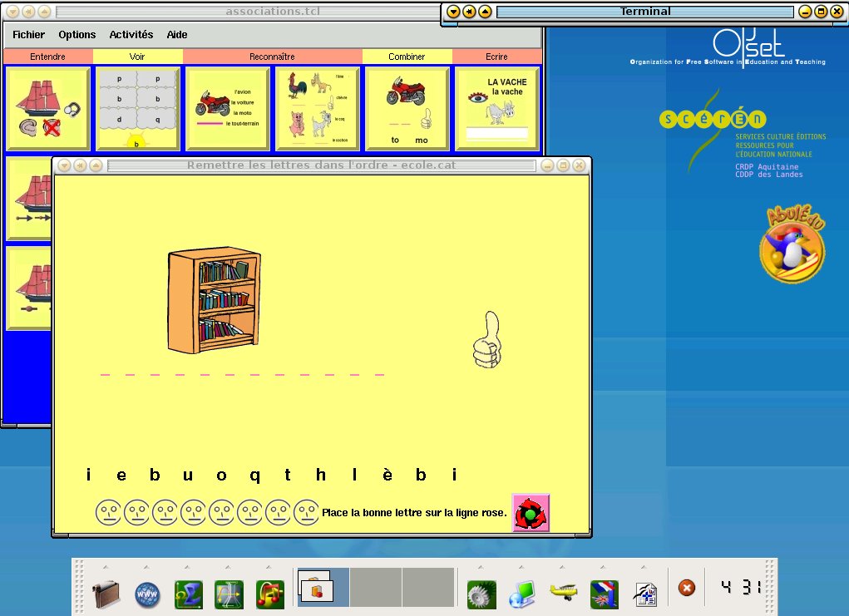Viewport: 849px width, 616px height.
Task: Open the LA VACHE writing activity
Action: tap(497, 109)
